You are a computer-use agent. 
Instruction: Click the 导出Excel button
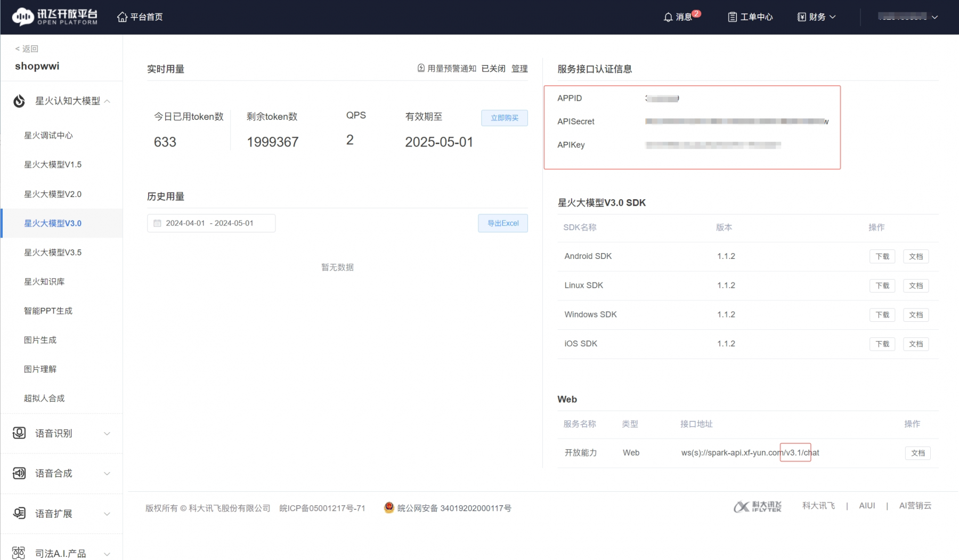(x=503, y=223)
